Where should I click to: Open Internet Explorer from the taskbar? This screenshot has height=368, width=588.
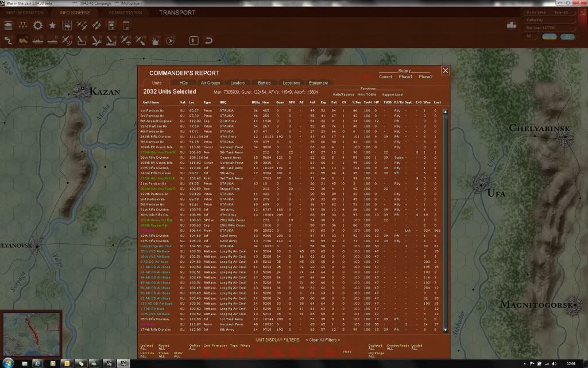pyautogui.click(x=37, y=363)
